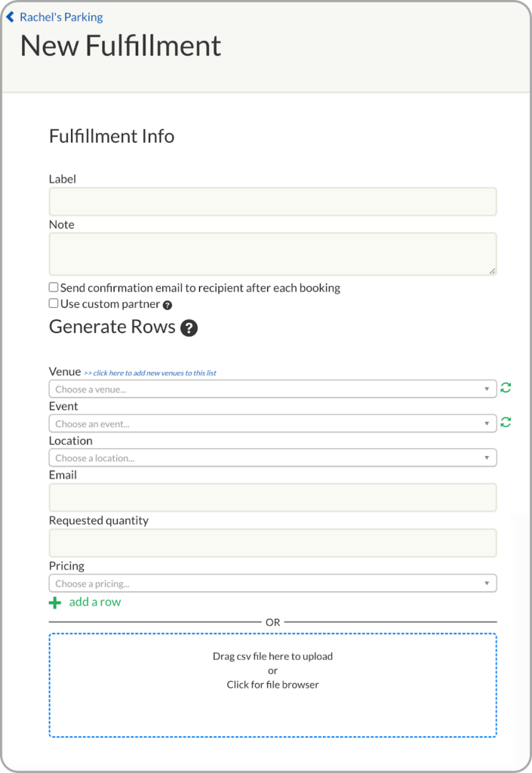Click the help icon beside Use custom partner
Image resolution: width=532 pixels, height=773 pixels.
tap(168, 305)
